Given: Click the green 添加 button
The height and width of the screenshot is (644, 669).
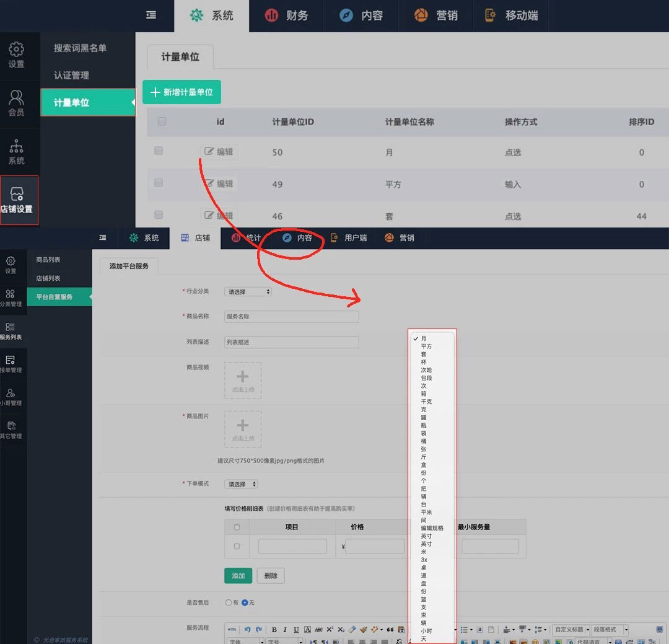Looking at the screenshot, I should click(x=238, y=576).
